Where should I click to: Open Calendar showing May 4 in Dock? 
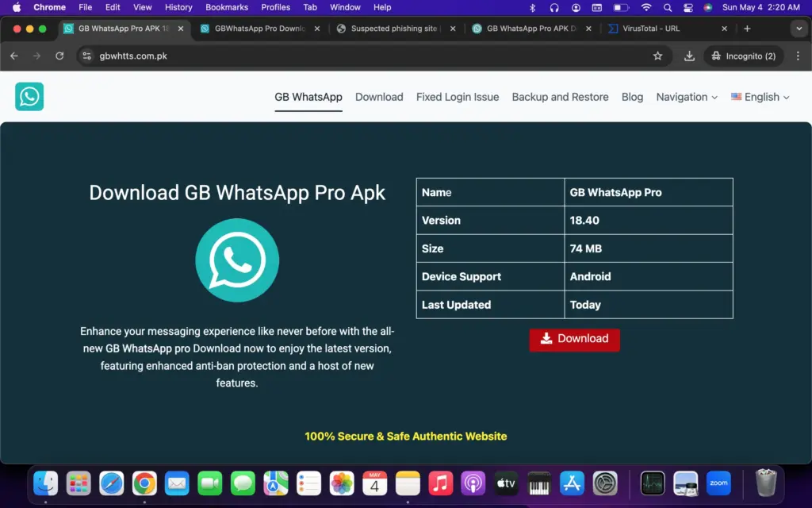tap(374, 483)
